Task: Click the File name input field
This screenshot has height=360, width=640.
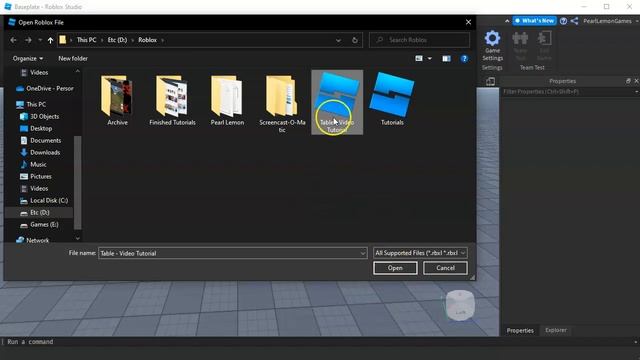Action: click(x=232, y=253)
